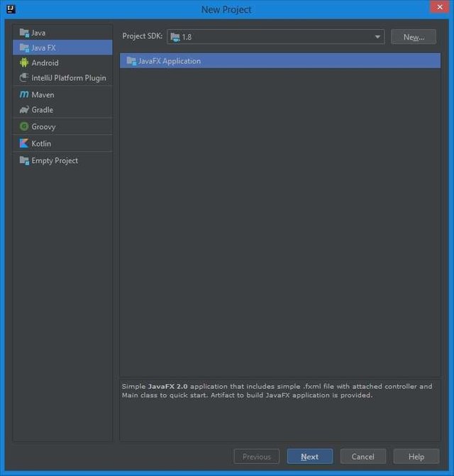
Task: Click the Java project type folder icon
Action: [24, 33]
